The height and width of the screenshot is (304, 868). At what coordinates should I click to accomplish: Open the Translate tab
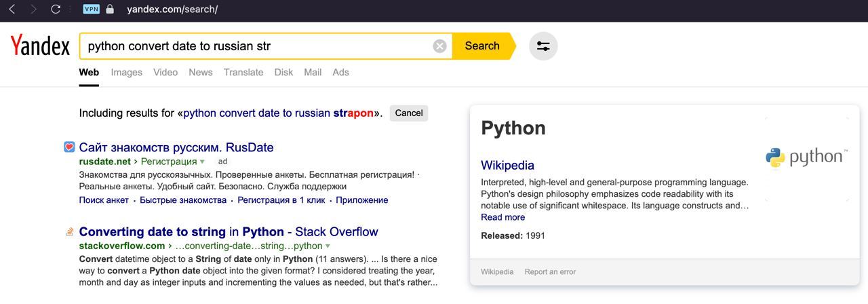point(243,73)
